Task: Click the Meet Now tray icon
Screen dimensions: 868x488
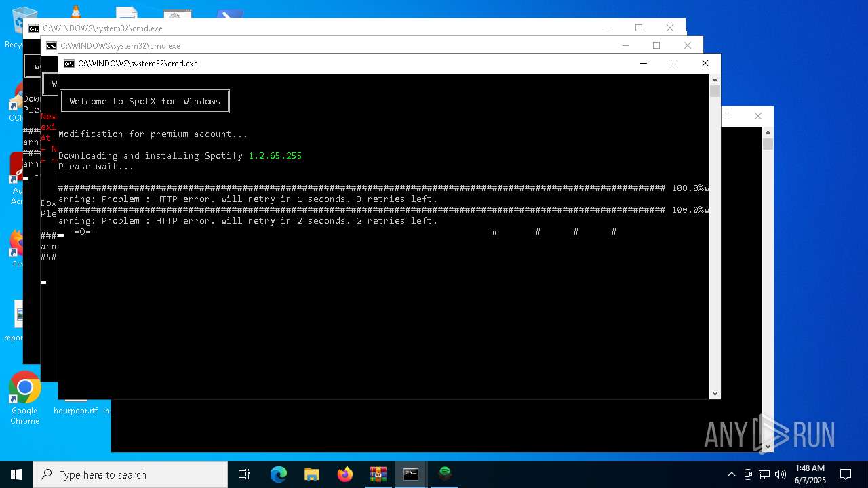Action: click(748, 474)
